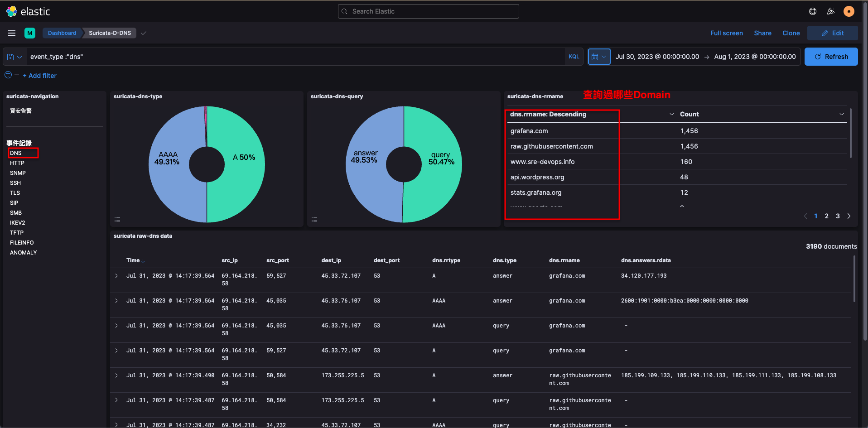Click next page arrow in rrname table
Viewport: 868px width, 428px height.
coord(849,216)
